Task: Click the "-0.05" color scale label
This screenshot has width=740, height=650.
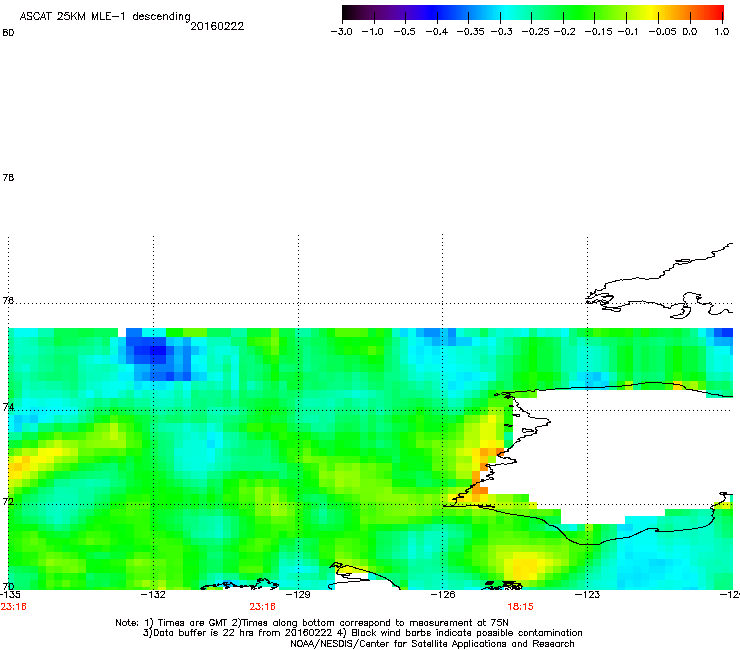Action: click(x=663, y=32)
